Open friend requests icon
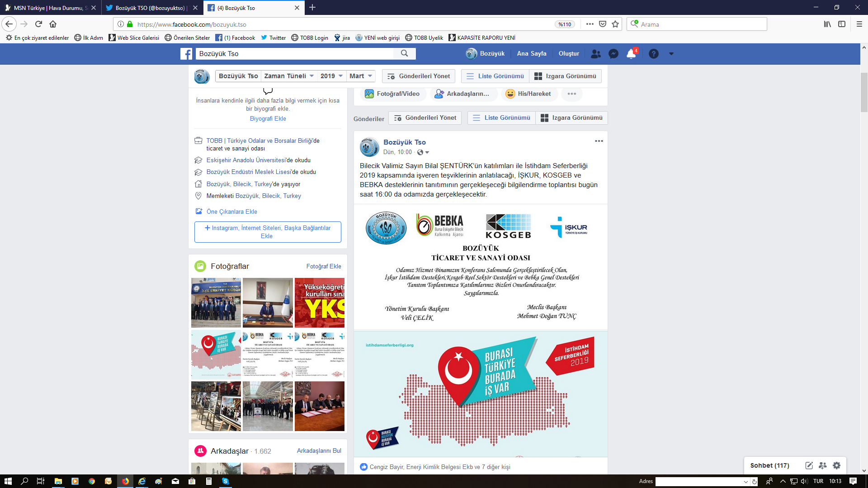868x488 pixels. 596,54
